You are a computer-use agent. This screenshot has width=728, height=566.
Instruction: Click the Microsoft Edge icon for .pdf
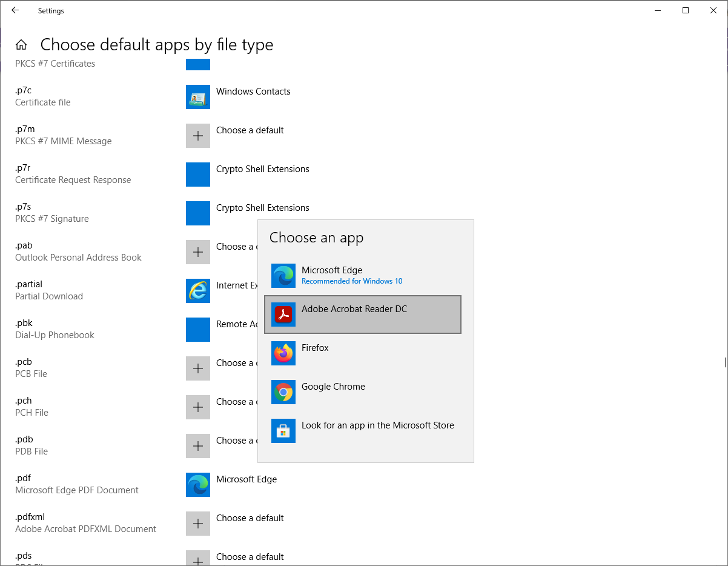pyautogui.click(x=198, y=485)
